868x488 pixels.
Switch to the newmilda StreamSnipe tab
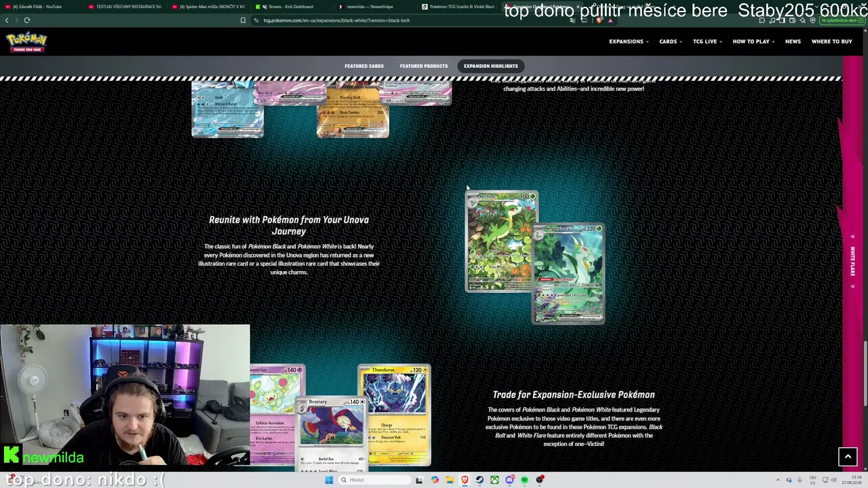pos(375,7)
